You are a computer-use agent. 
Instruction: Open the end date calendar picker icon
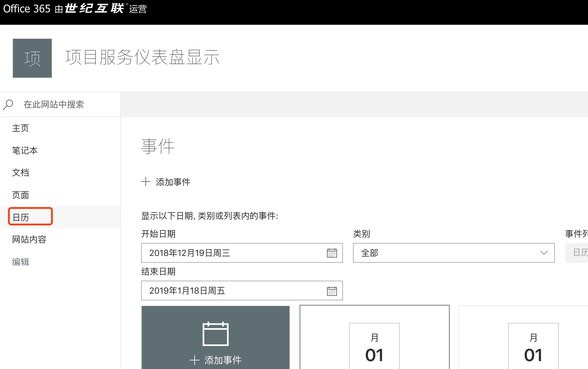tap(332, 291)
